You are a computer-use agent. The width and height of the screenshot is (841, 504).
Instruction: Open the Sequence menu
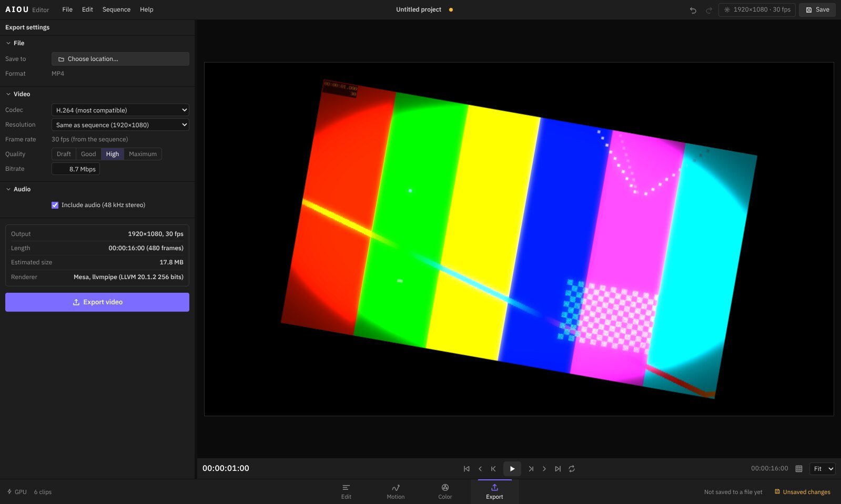pyautogui.click(x=116, y=9)
